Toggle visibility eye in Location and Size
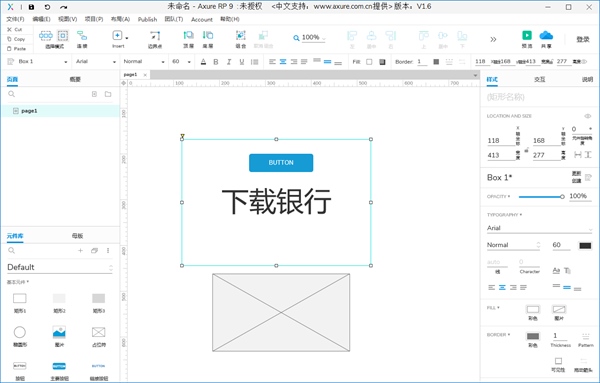Screen dimensions: 600x383 pyautogui.click(x=587, y=116)
